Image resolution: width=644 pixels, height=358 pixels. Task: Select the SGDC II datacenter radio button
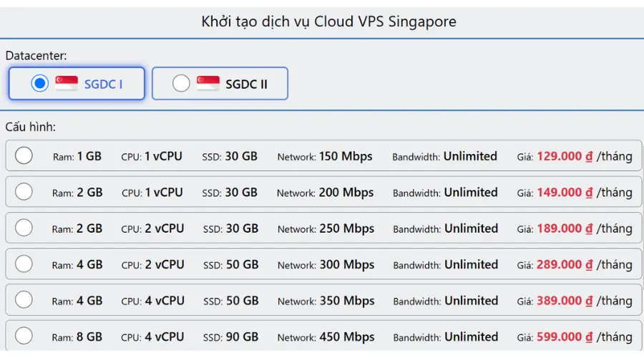pos(181,84)
